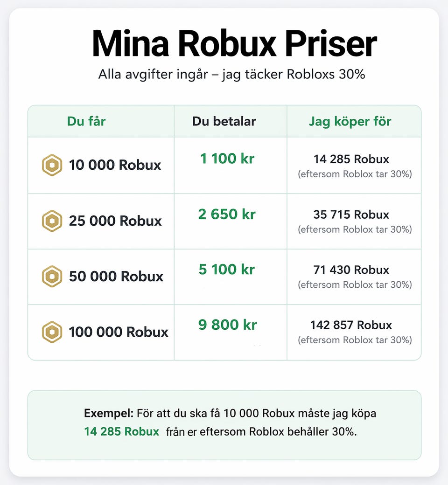
Task: Click the Robux coin icon beside 50 000 Robux
Action: 52,276
